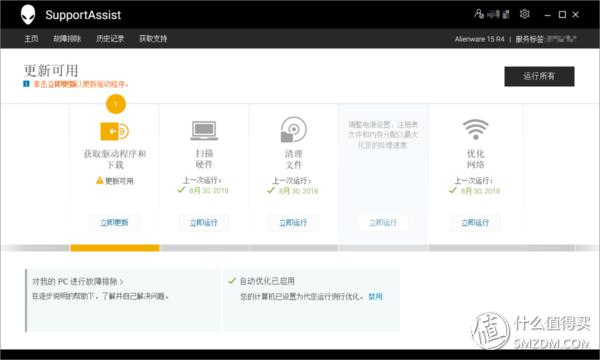Click the green checkmark under 优化网络

point(453,190)
